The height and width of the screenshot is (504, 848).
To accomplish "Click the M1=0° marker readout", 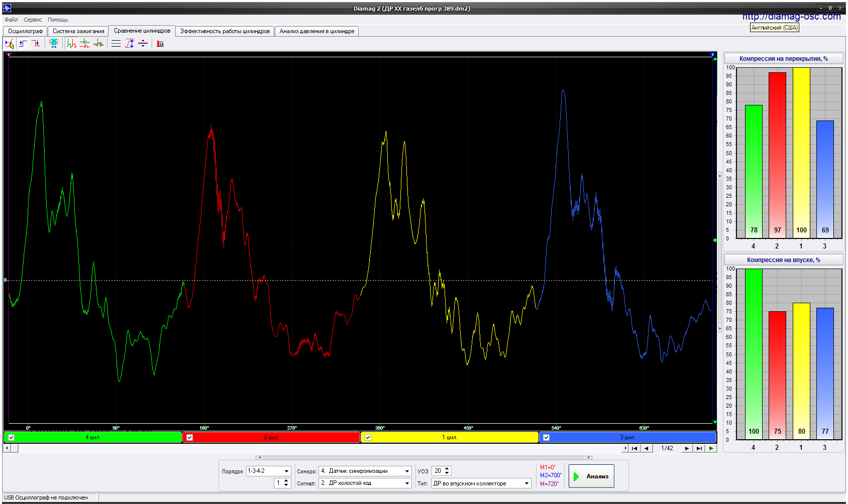I will coord(548,467).
